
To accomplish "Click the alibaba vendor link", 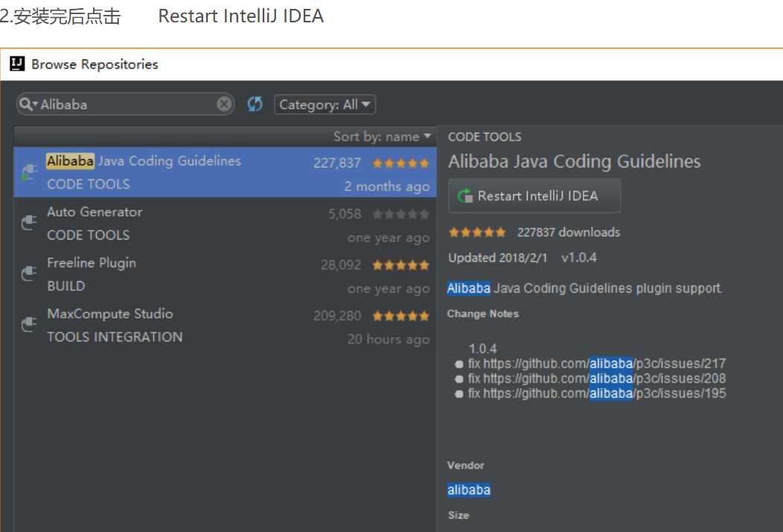I will [468, 490].
